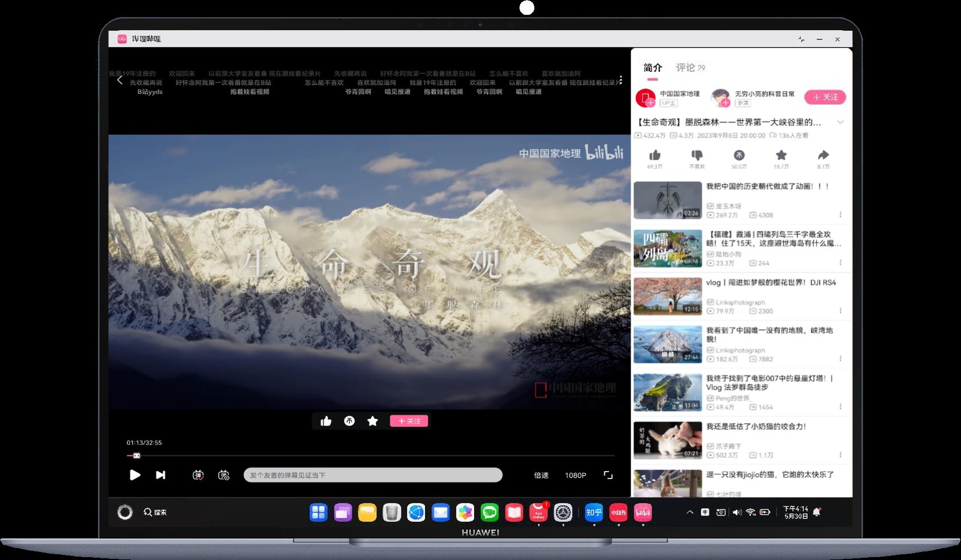961x560 pixels.
Task: Open the taskbar 搜索 search
Action: click(155, 512)
